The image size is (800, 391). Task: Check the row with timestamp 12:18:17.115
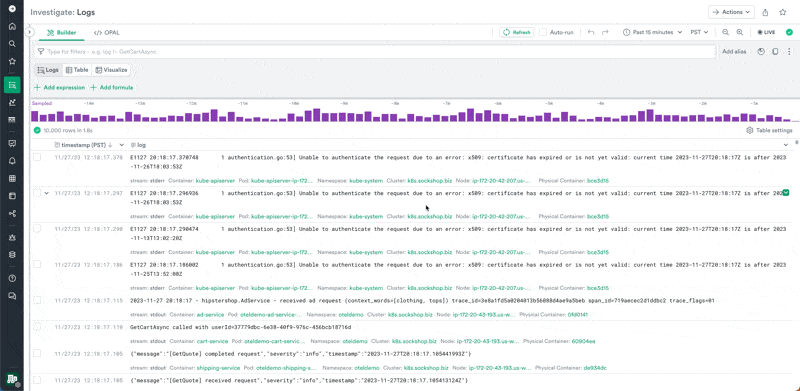[x=37, y=300]
